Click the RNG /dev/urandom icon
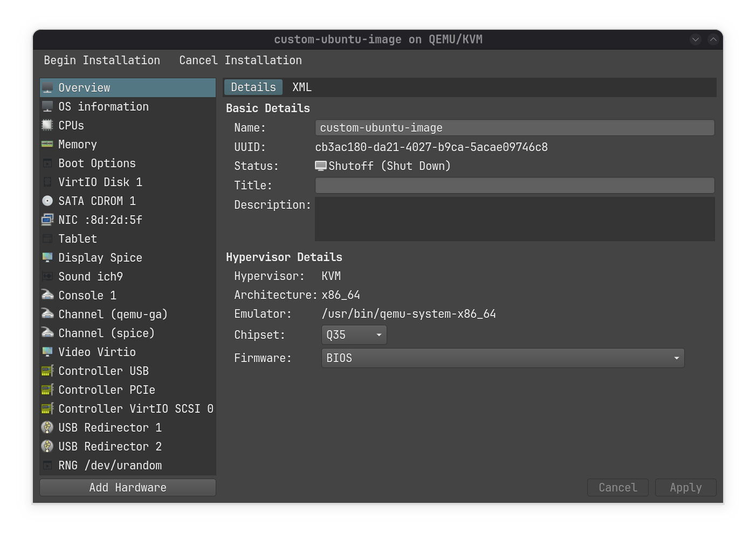 (x=47, y=466)
